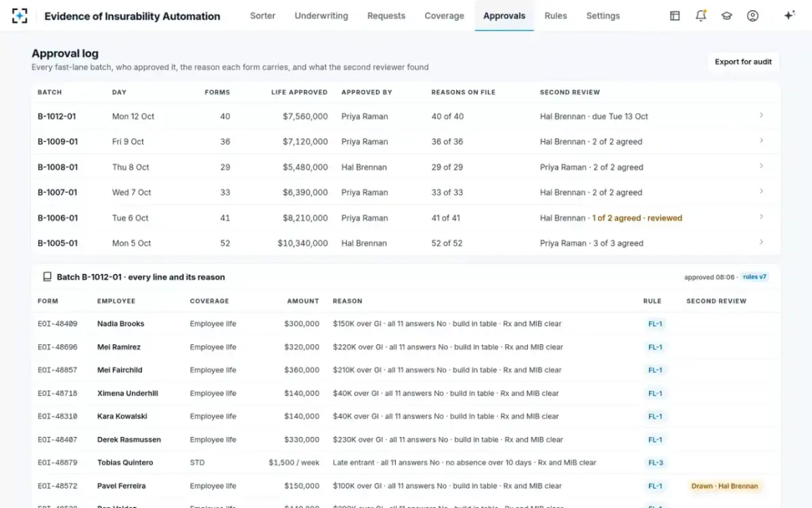This screenshot has width=812, height=508.
Task: Click Export for audit button
Action: click(x=743, y=62)
